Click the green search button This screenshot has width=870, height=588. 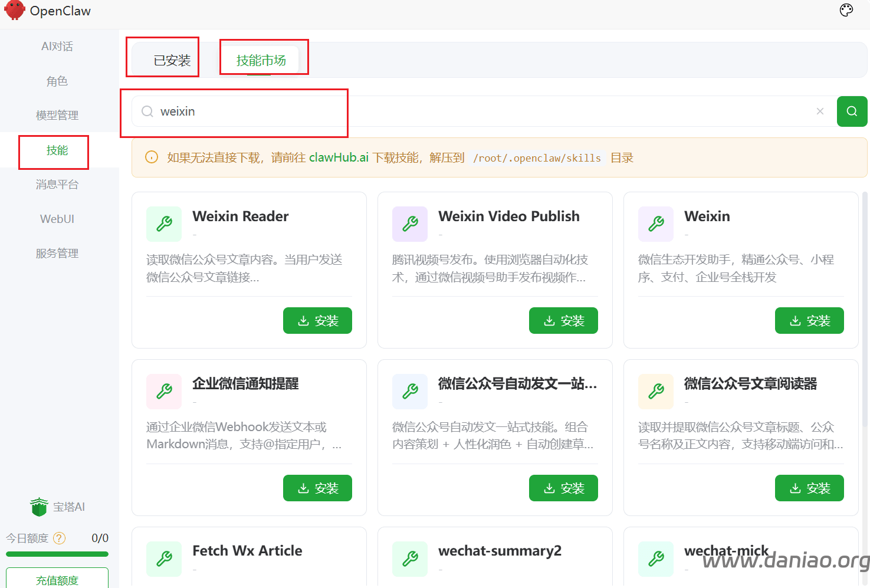click(852, 111)
